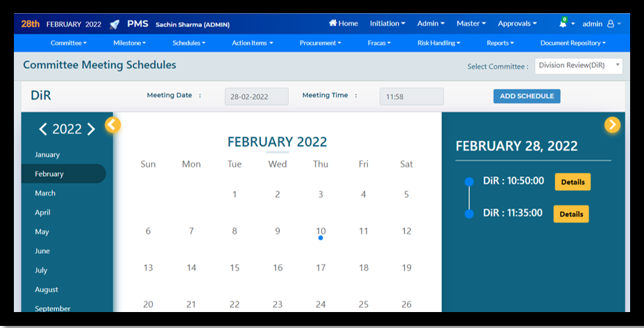
Task: Click the yellow left arrow circle
Action: (112, 125)
